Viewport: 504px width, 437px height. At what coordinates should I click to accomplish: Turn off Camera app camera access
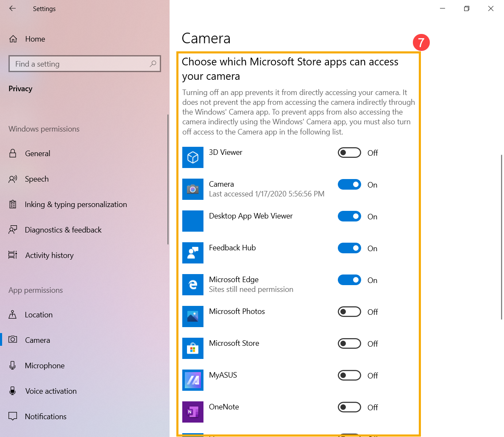pos(349,185)
